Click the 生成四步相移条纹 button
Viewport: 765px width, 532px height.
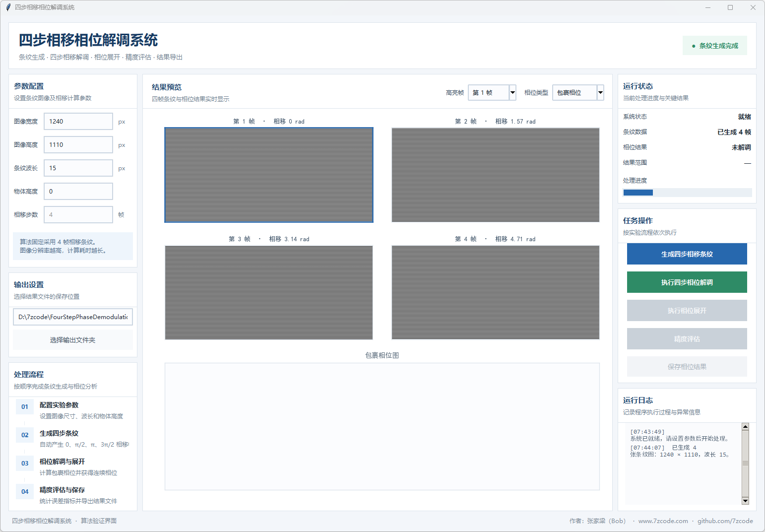[687, 254]
